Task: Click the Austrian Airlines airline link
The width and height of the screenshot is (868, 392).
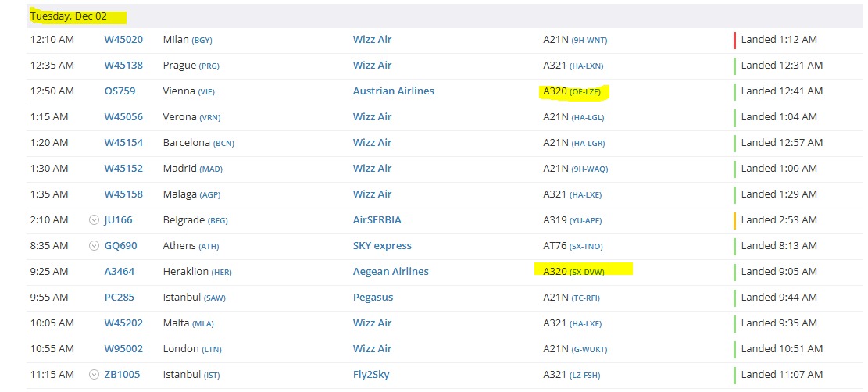Action: coord(393,91)
